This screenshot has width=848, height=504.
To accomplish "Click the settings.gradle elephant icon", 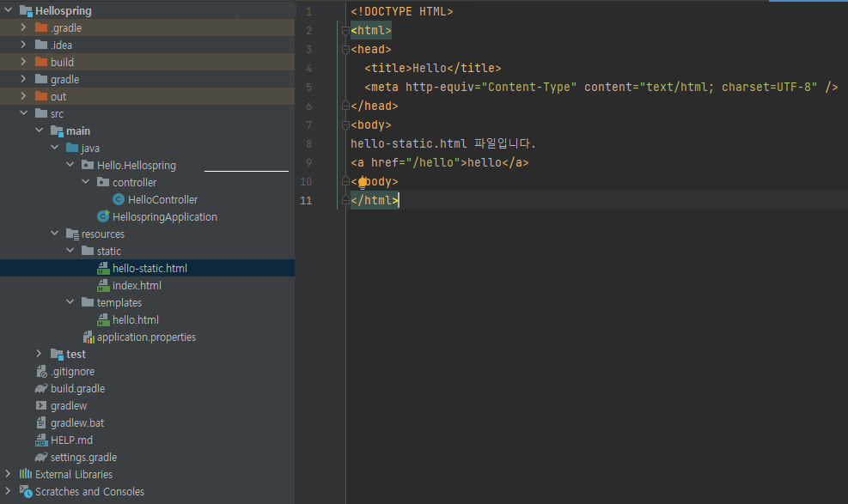I will 41,458.
